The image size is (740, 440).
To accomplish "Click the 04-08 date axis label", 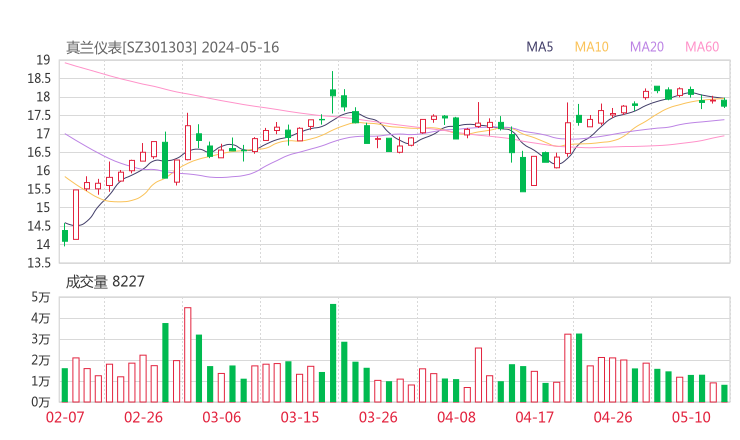I will (x=456, y=417).
